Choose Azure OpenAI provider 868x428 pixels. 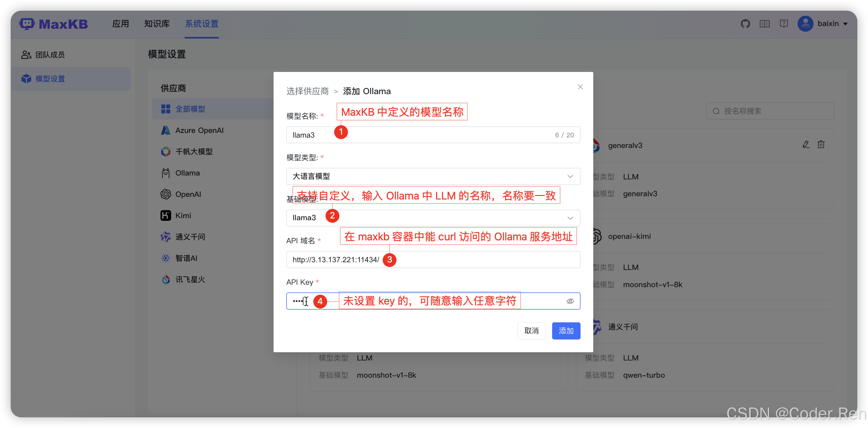click(x=199, y=131)
